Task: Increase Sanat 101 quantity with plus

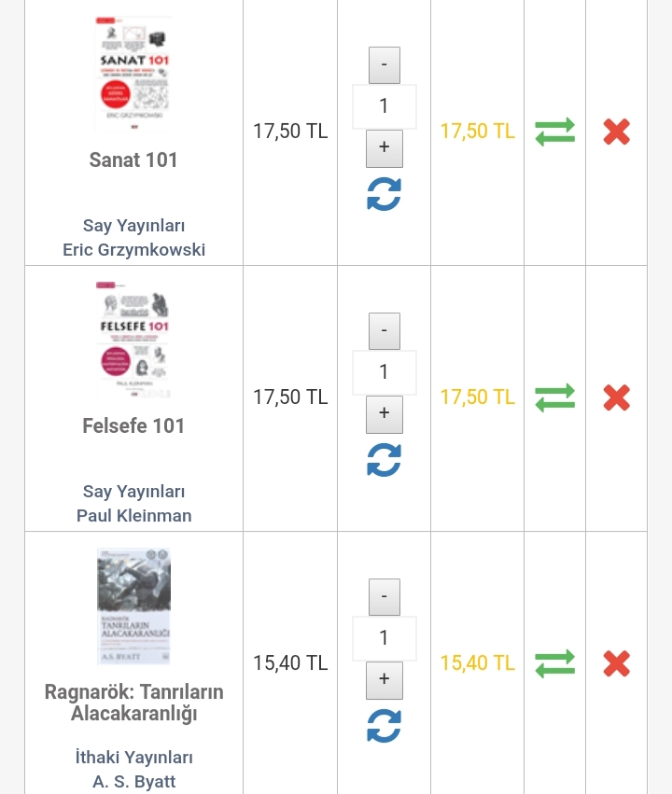Action: click(x=384, y=148)
